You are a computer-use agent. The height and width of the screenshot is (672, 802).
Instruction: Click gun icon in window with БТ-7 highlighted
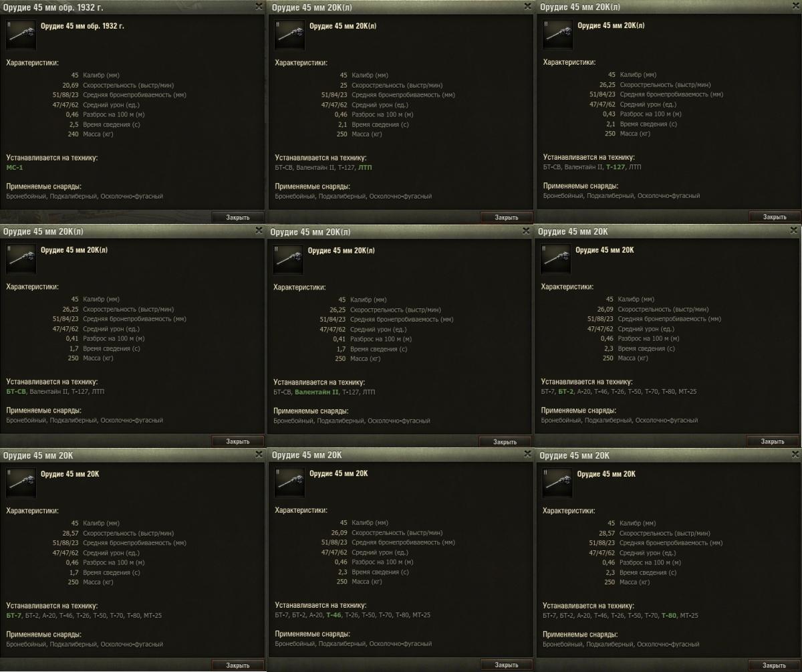point(21,483)
